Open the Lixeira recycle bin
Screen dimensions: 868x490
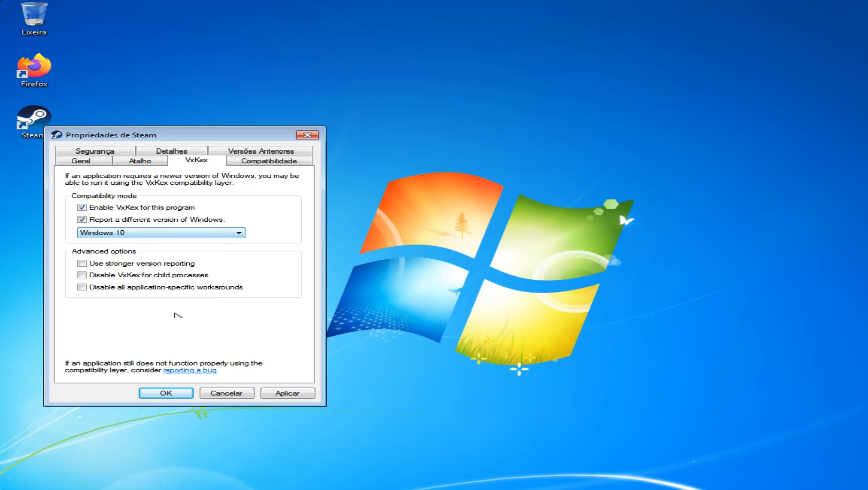33,19
